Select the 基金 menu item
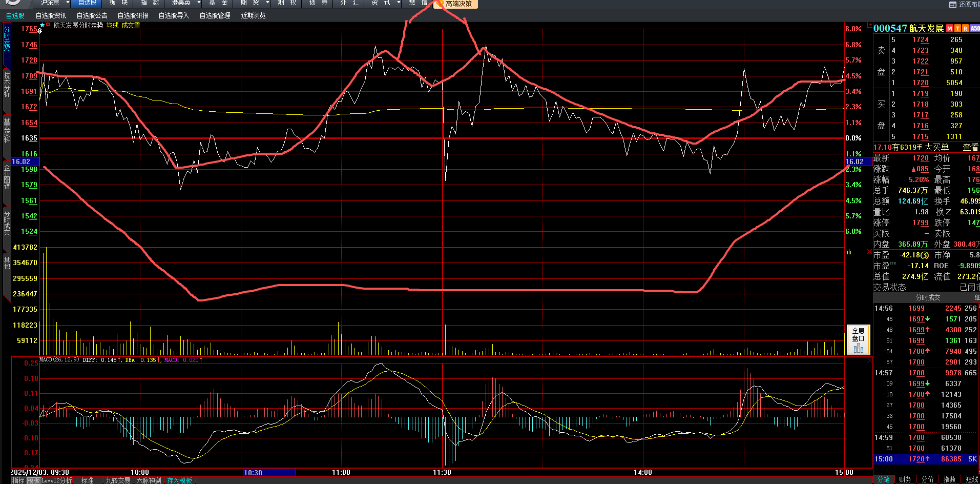980x484 pixels. [x=218, y=3]
